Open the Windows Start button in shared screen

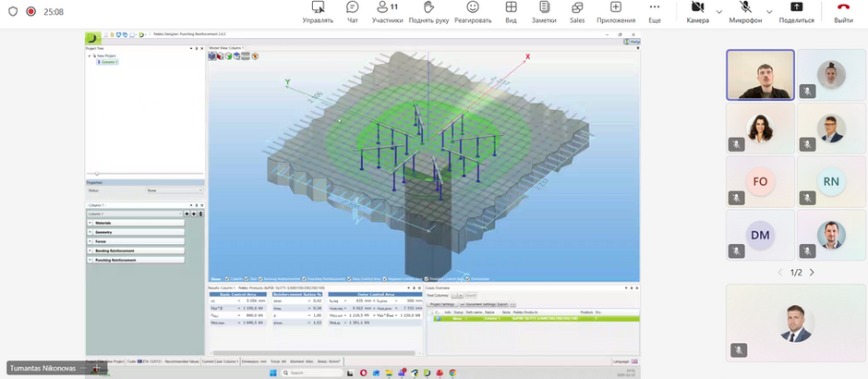[x=273, y=373]
